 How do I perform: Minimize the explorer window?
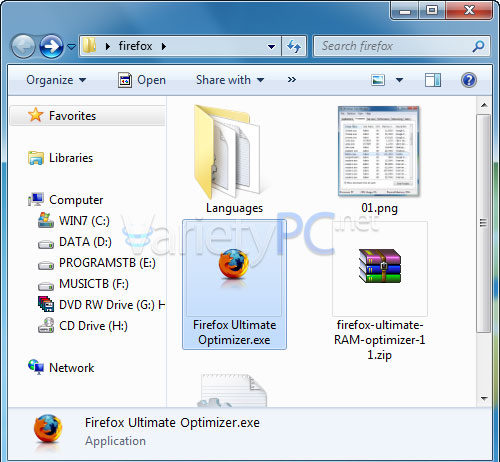click(405, 11)
